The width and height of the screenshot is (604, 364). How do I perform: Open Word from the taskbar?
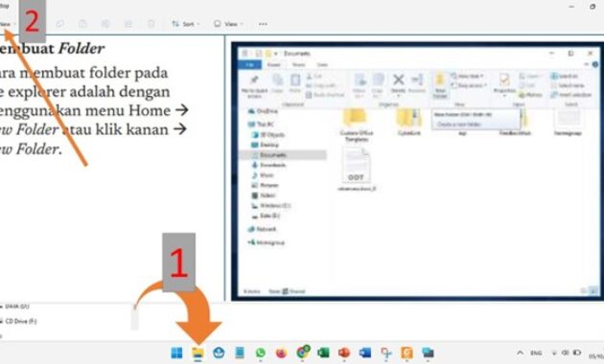pyautogui.click(x=364, y=353)
